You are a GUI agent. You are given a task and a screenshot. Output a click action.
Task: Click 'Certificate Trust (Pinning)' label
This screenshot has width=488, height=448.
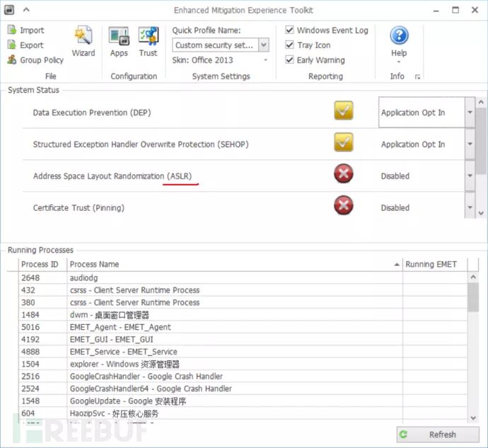pos(79,208)
